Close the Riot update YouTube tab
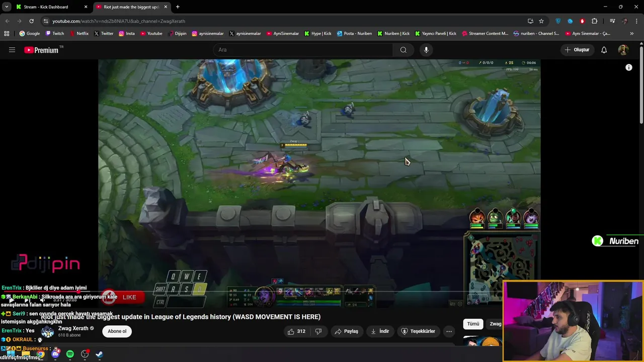The image size is (644, 362). pyautogui.click(x=166, y=7)
